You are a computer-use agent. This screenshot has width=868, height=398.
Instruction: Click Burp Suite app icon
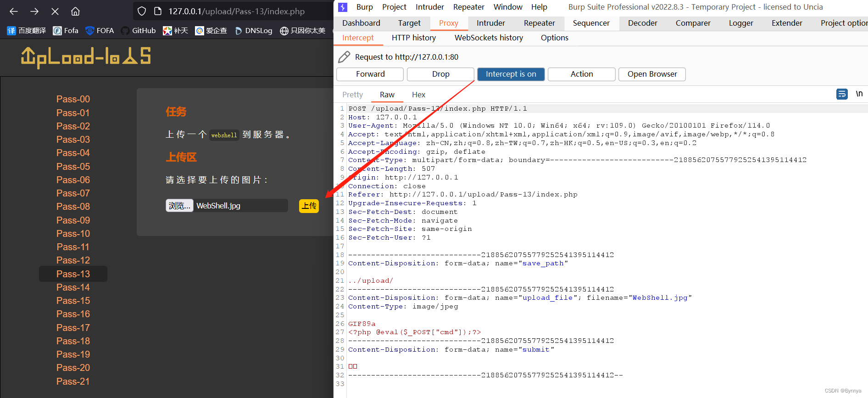[x=343, y=7]
